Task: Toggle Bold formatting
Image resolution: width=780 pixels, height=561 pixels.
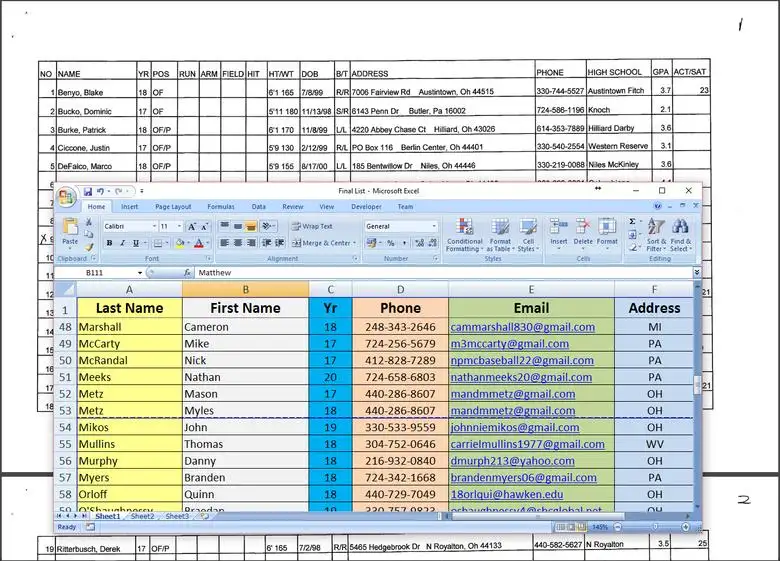Action: 109,243
